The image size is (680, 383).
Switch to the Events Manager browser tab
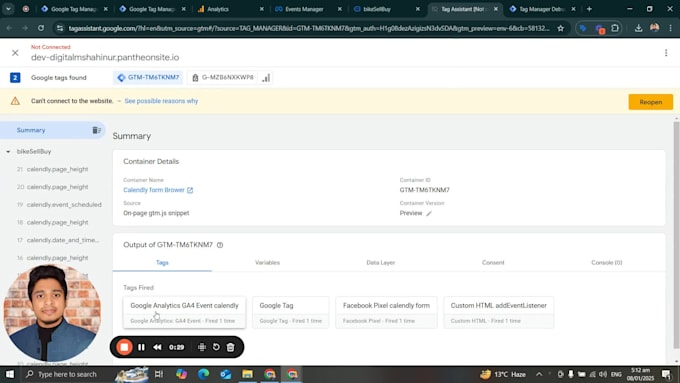308,9
